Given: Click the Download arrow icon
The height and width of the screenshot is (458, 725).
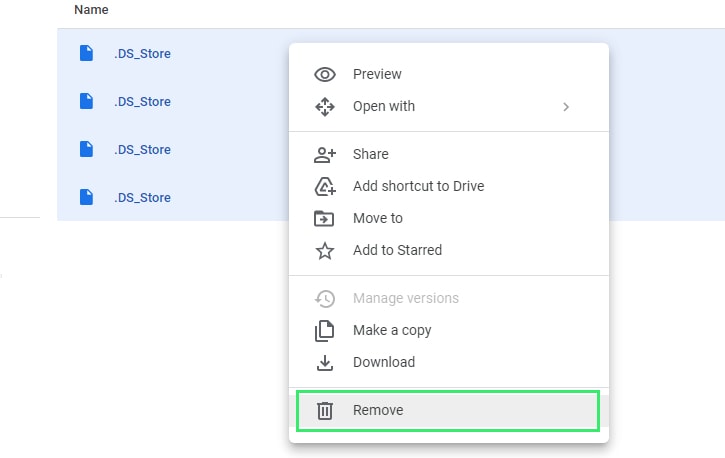Looking at the screenshot, I should 325,363.
